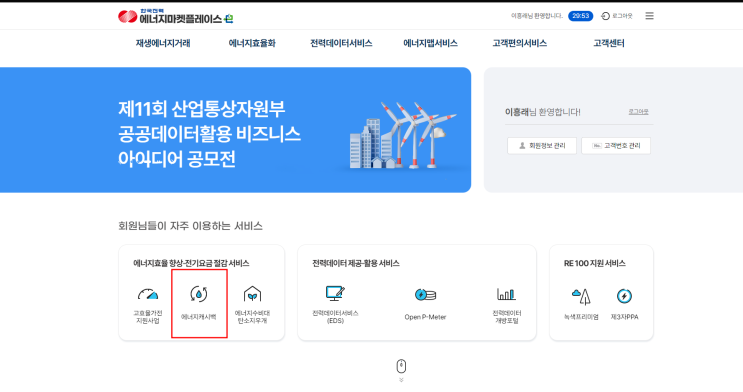Open the 에너지맵서비스 menu
Viewport: 743px width, 392px height.
coord(430,43)
